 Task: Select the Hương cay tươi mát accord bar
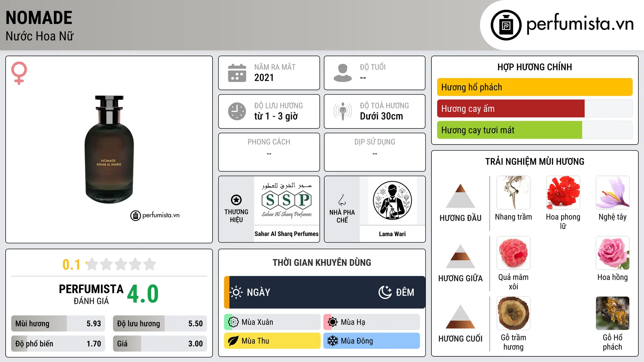(535, 130)
